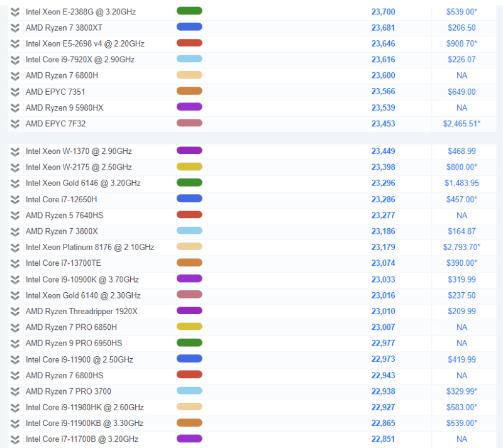503x448 pixels.
Task: Open the AMD Ryzen 7 PRO 6850H link
Action: (71, 327)
